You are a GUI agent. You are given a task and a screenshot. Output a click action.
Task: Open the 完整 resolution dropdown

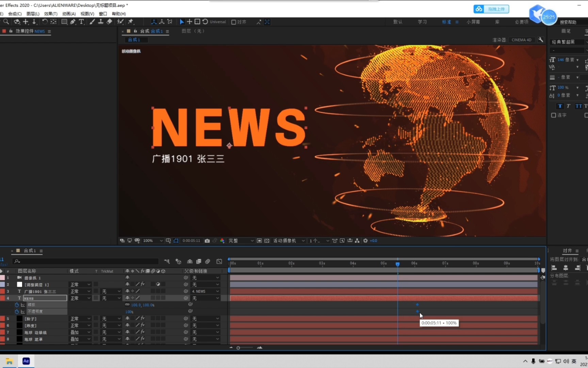pos(241,241)
